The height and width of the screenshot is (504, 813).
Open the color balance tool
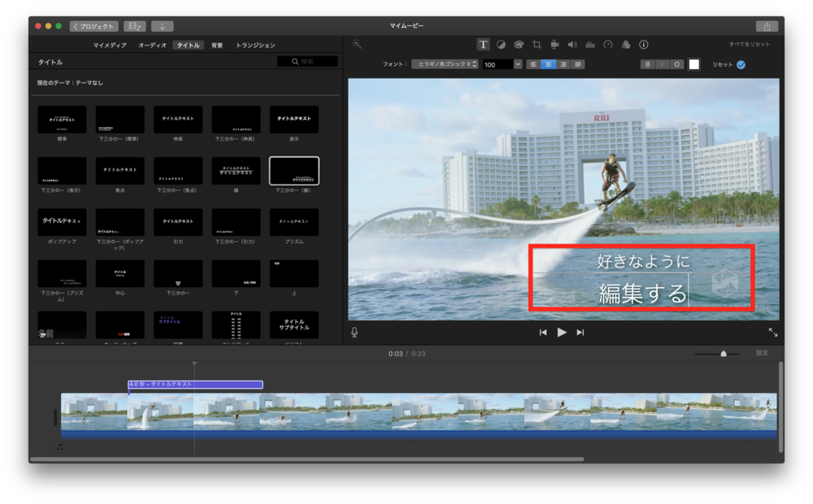[501, 44]
